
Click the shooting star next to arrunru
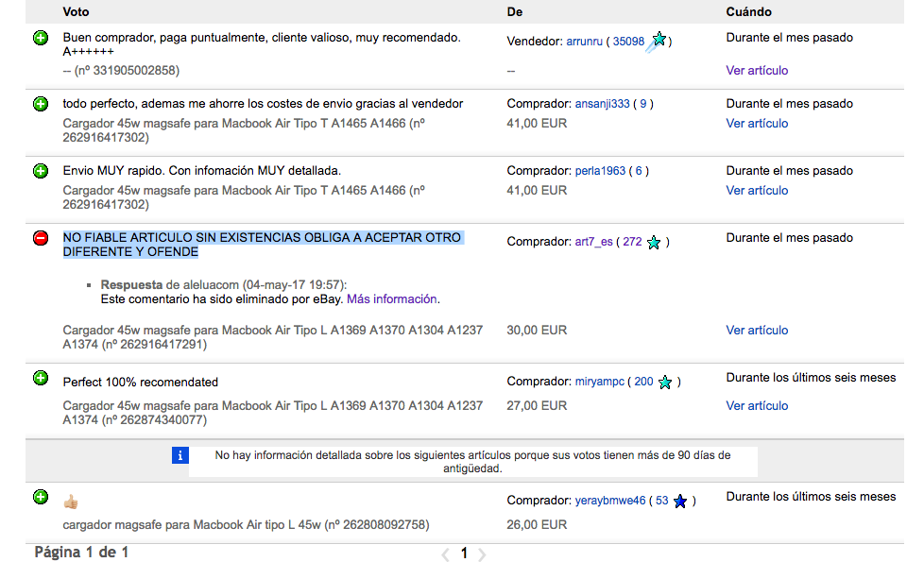click(x=659, y=40)
